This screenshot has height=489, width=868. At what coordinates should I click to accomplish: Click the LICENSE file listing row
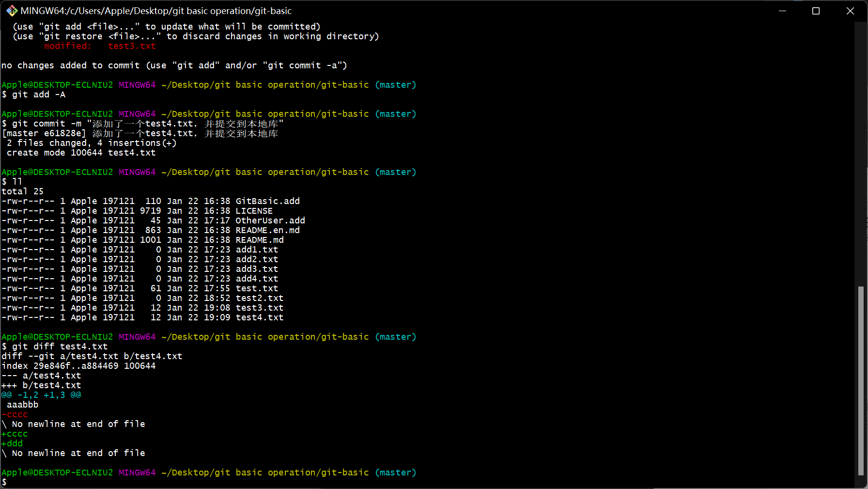pos(137,211)
